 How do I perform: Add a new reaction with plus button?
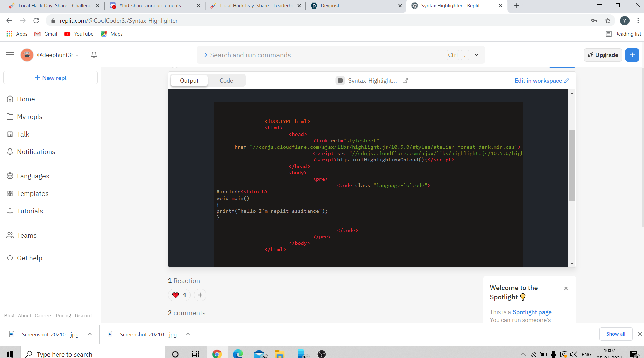tap(200, 295)
